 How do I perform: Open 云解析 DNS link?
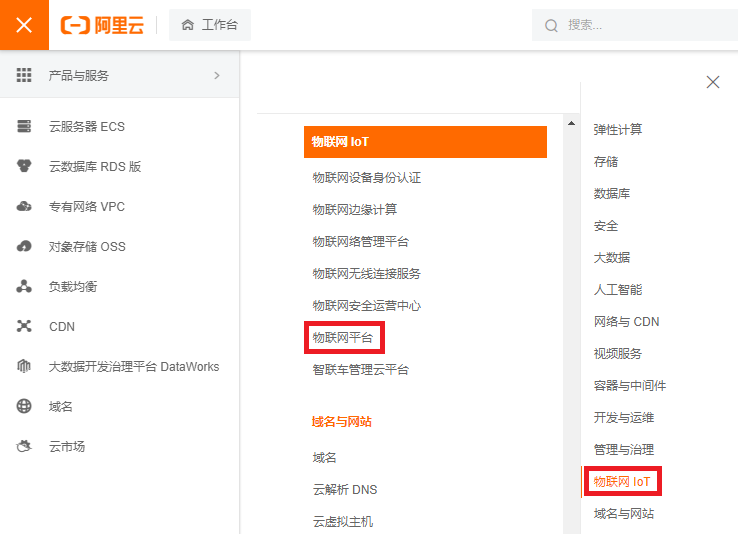344,490
